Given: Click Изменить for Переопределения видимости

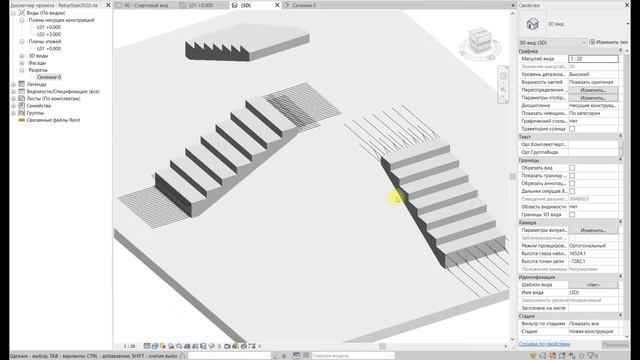Looking at the screenshot, I should (593, 90).
